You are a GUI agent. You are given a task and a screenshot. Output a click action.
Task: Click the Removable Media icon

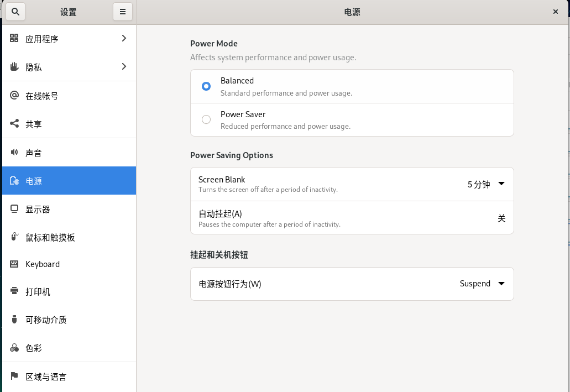pyautogui.click(x=14, y=320)
